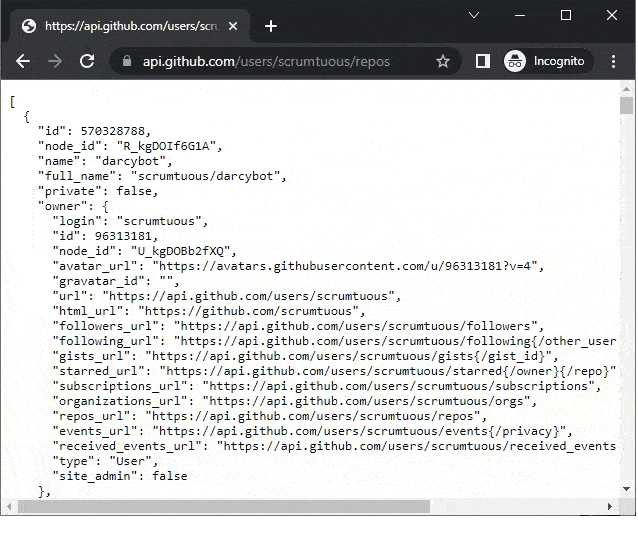Screen dimensions: 638x534
Task: Bookmark this page with the star icon
Action: 443,61
